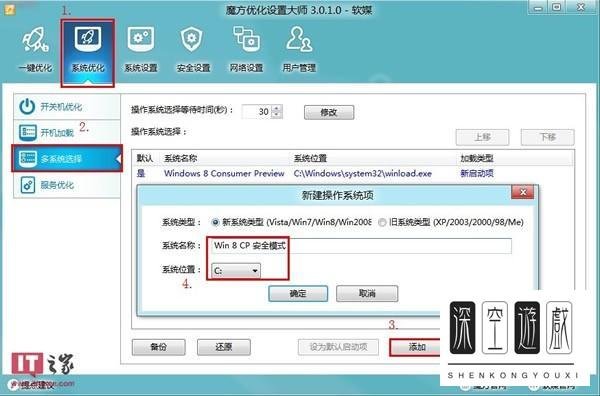600x396 pixels.
Task: Click the 系统名称 column header
Action: pyautogui.click(x=181, y=158)
